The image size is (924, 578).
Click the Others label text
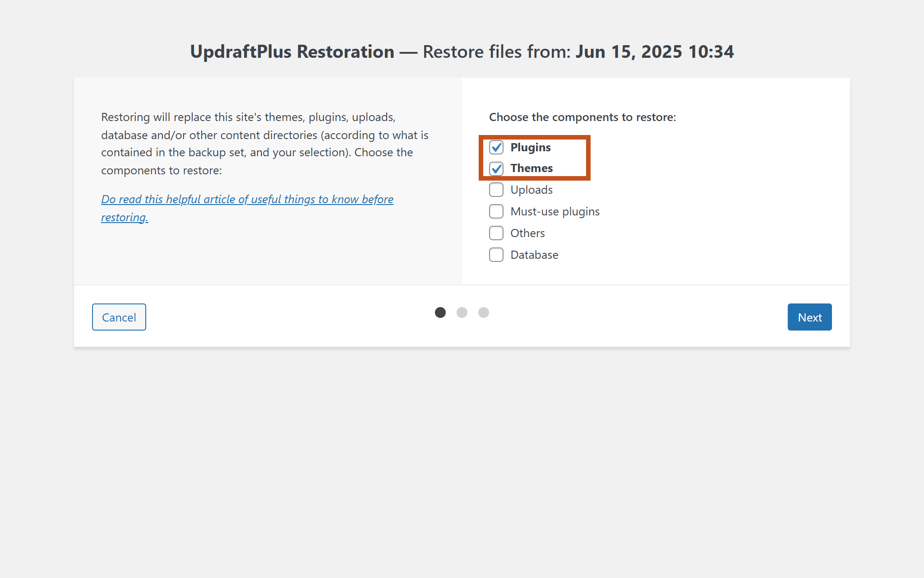(x=527, y=233)
